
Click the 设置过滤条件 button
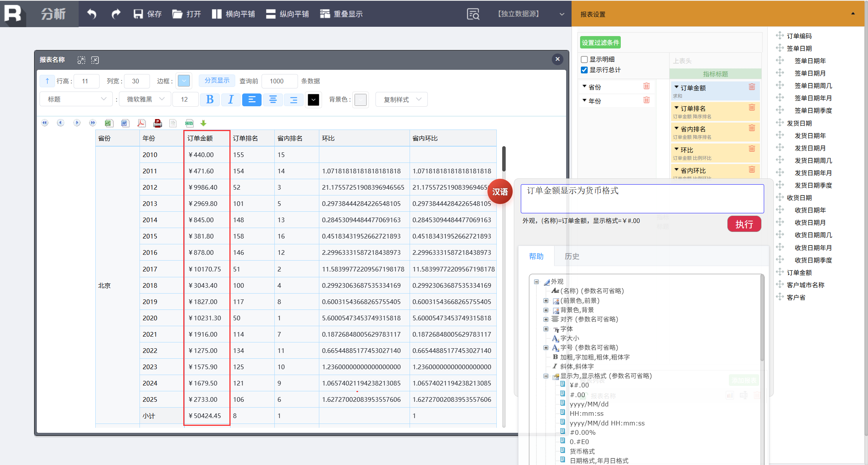(x=600, y=43)
